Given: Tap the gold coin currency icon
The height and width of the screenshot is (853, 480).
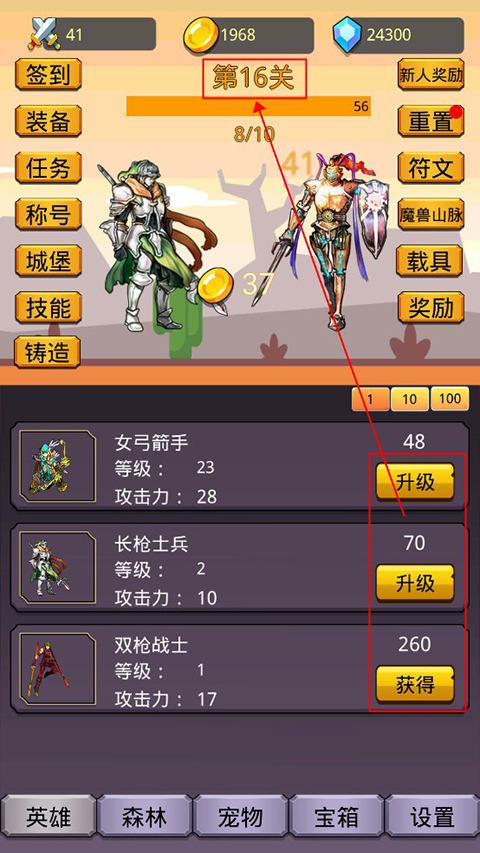Looking at the screenshot, I should tap(201, 35).
